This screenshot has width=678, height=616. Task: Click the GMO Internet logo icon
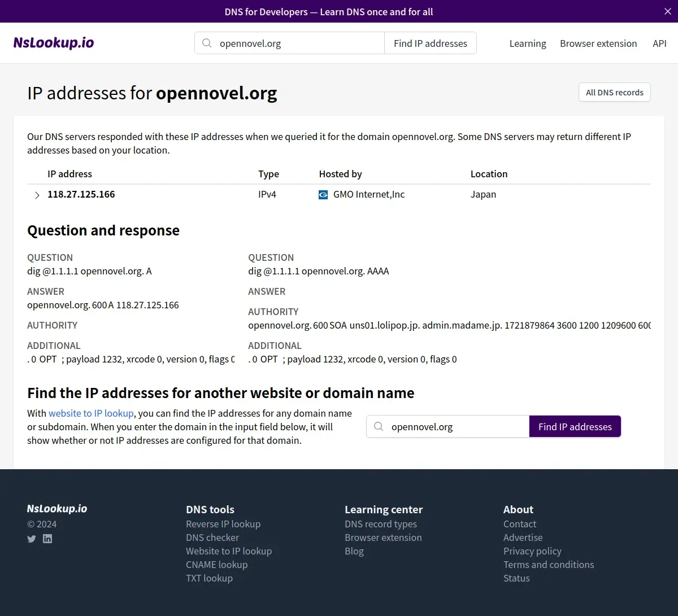click(323, 195)
